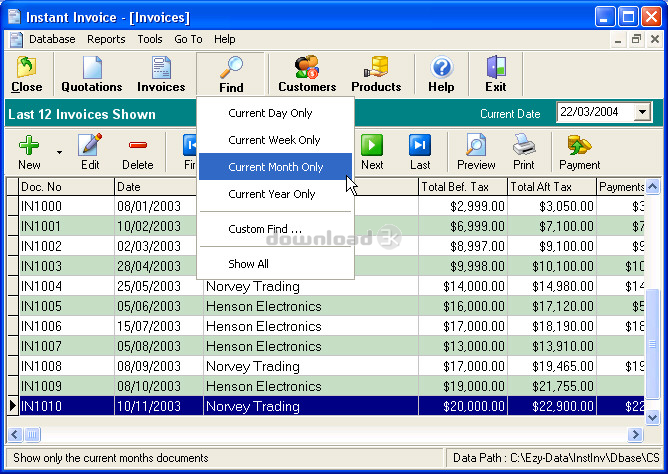
Task: Select invoice row IN1003
Action: (326, 266)
